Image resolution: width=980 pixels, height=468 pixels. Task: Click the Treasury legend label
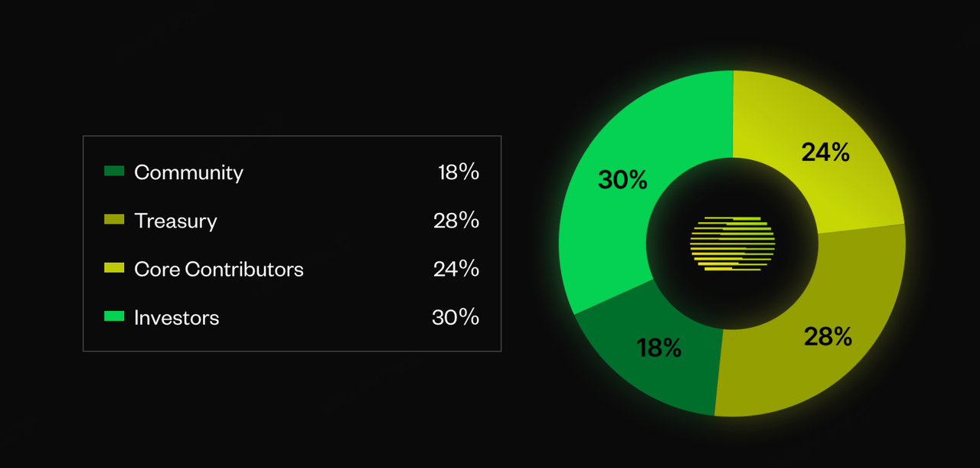pyautogui.click(x=175, y=221)
